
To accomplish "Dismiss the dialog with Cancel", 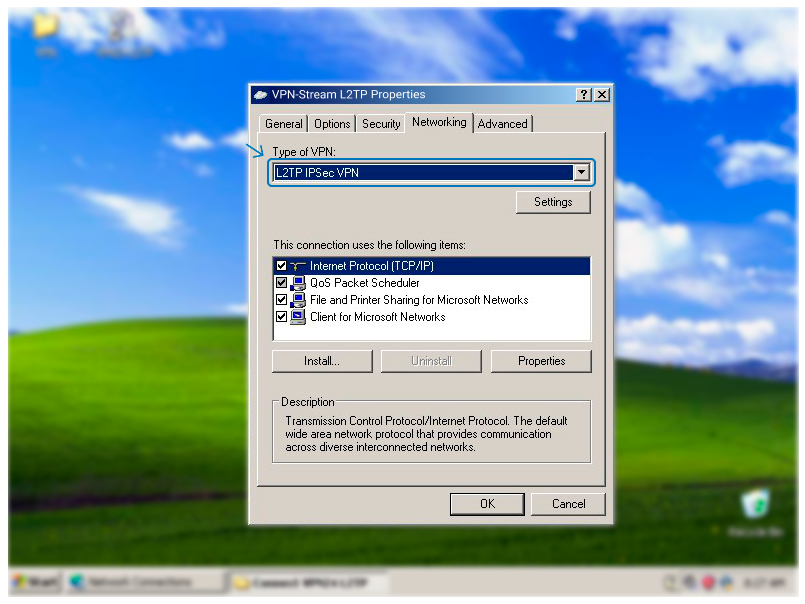I will pos(568,504).
